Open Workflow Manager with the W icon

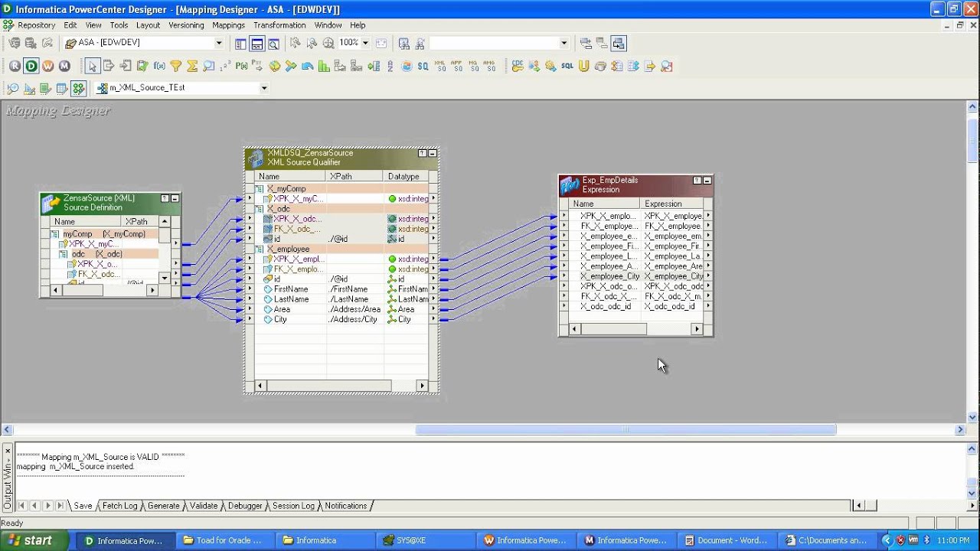click(x=48, y=66)
